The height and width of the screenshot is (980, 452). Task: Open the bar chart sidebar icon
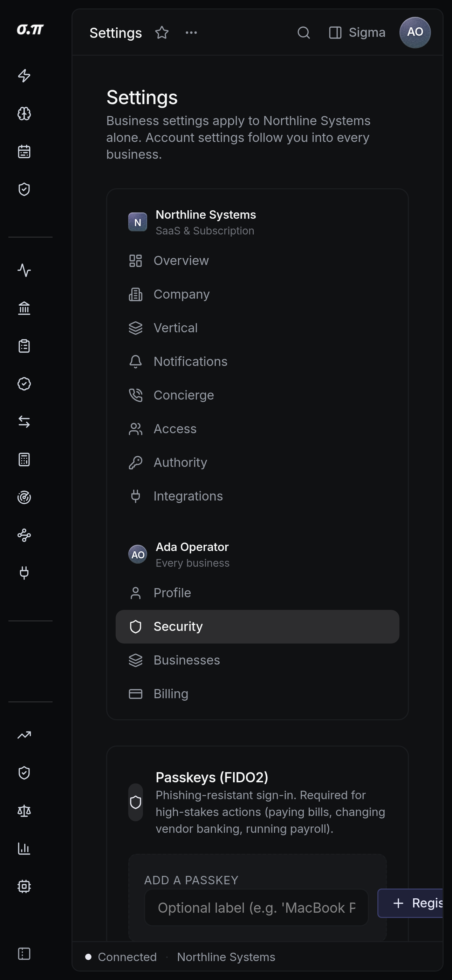coord(24,849)
